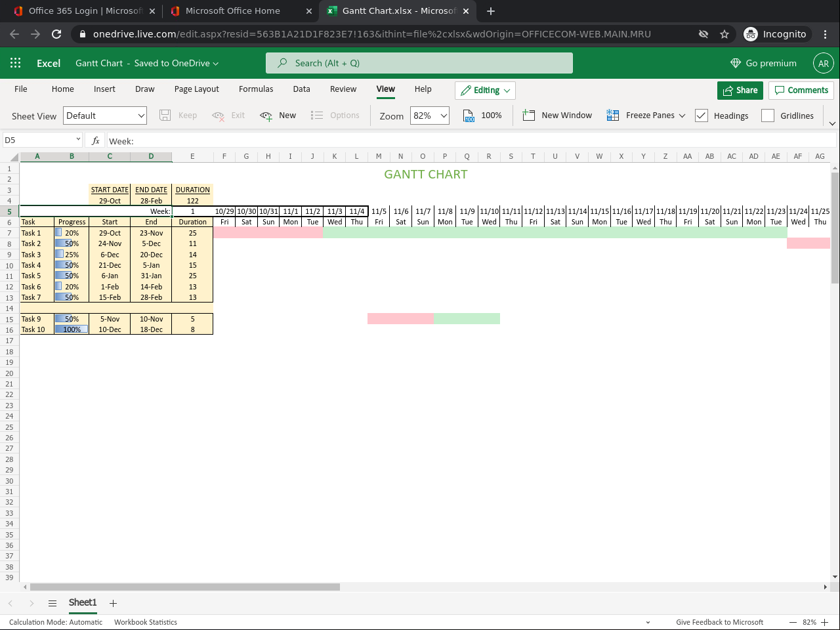This screenshot has height=630, width=840.
Task: Expand the ribbon display options chevron
Action: pyautogui.click(x=832, y=123)
